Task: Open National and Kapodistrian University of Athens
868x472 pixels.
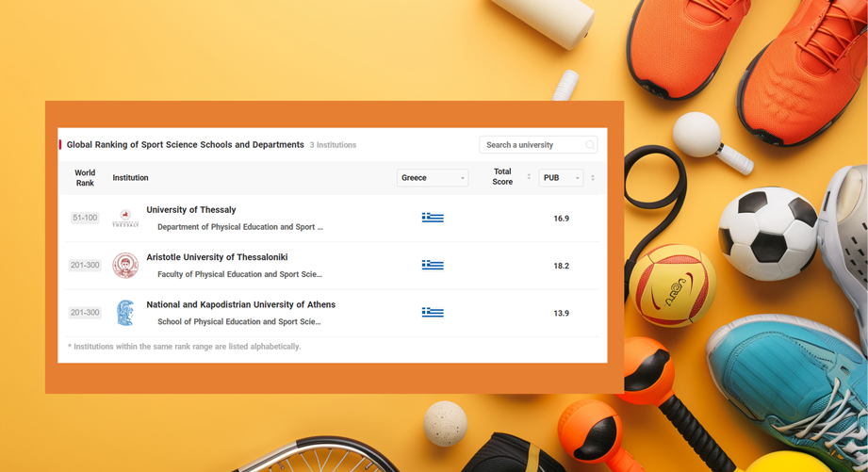Action: [x=240, y=305]
